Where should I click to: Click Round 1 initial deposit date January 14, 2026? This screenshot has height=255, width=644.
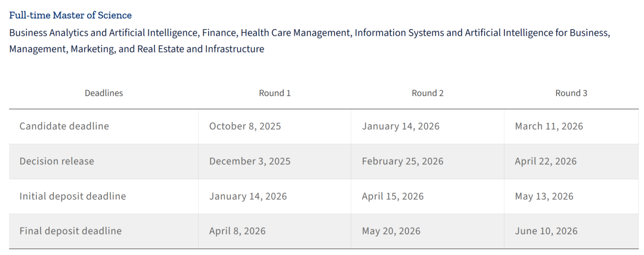pos(248,196)
